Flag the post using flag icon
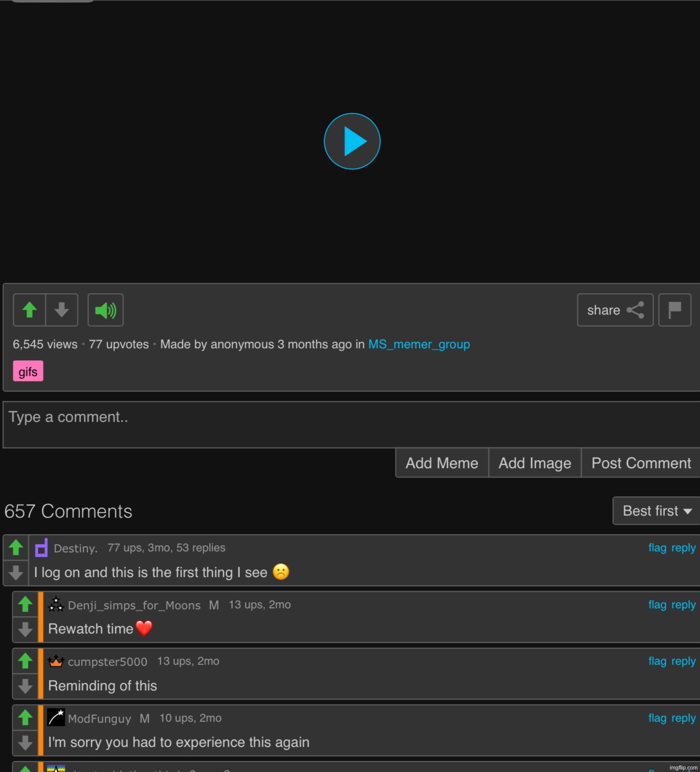Viewport: 700px width, 772px height. [x=674, y=310]
